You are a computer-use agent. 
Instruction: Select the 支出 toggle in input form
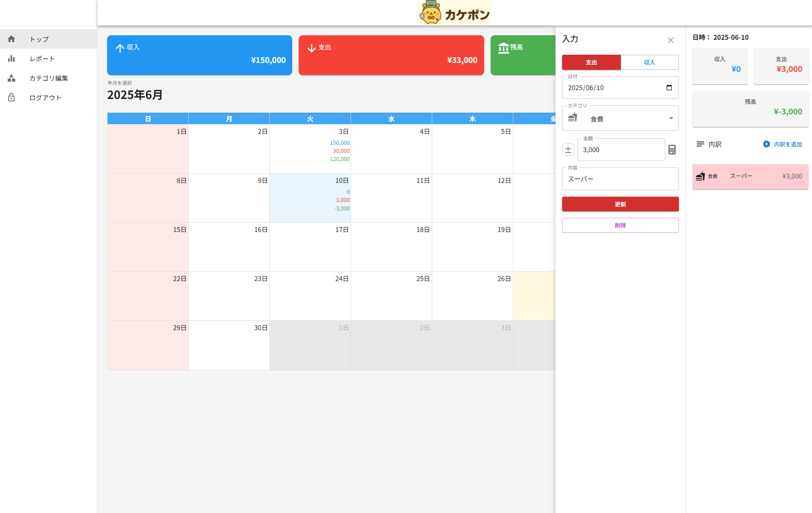tap(591, 62)
